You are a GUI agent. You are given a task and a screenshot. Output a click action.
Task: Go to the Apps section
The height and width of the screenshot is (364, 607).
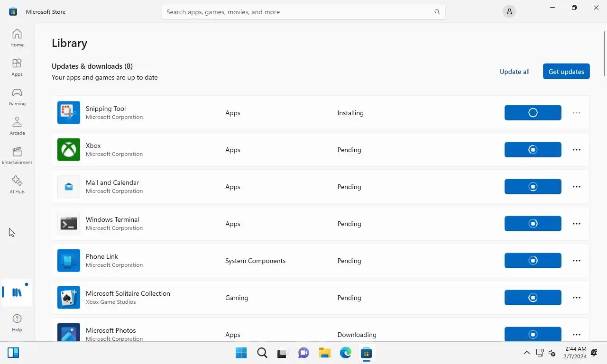click(17, 67)
